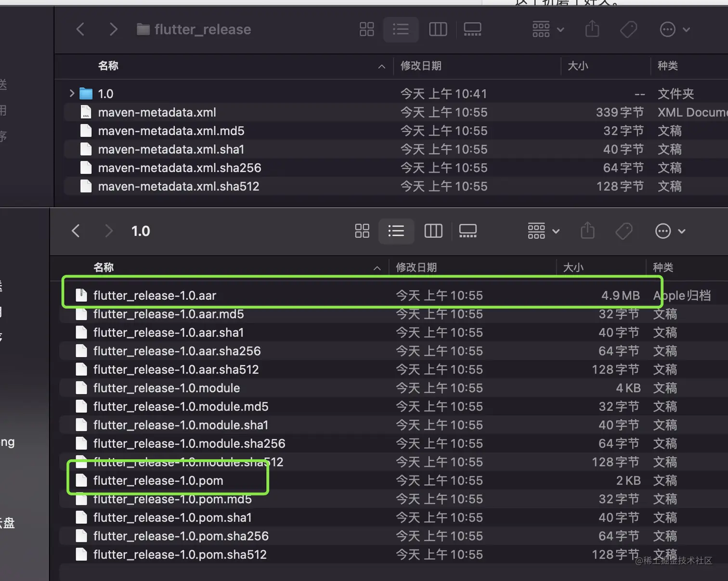The image size is (728, 581).
Task: Go back in flutter_release Finder window
Action: coord(80,29)
